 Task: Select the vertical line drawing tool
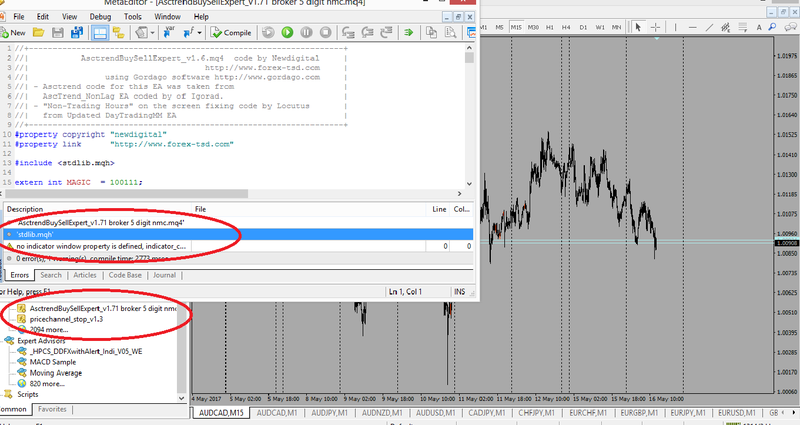pos(676,27)
